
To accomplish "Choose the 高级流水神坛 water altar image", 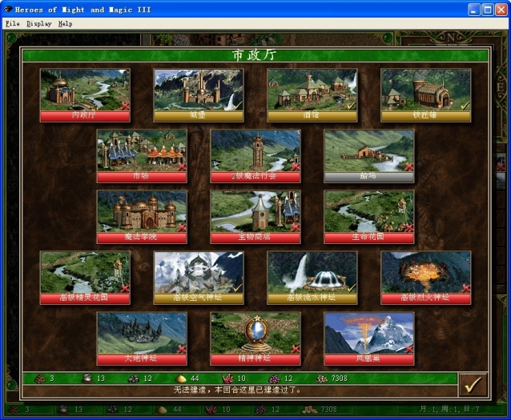I will point(312,273).
